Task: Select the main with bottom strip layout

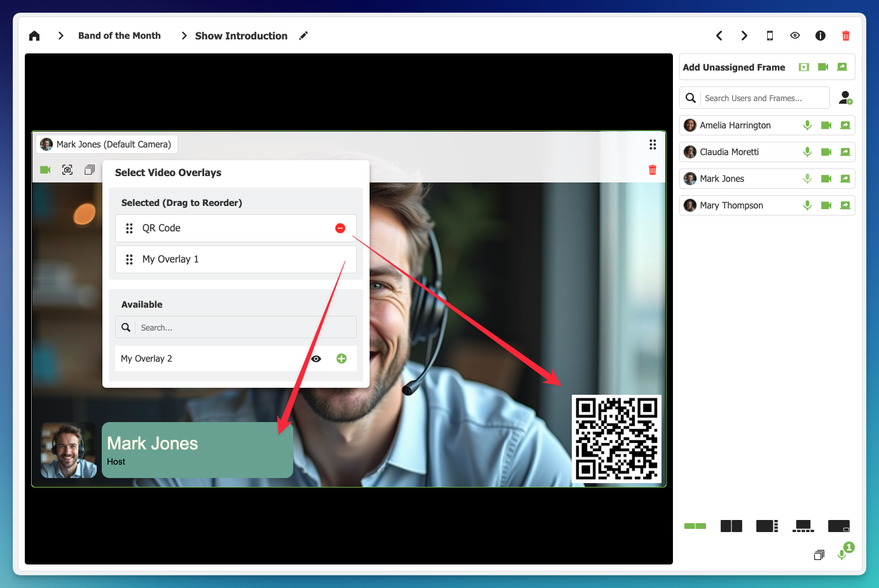Action: click(x=803, y=526)
